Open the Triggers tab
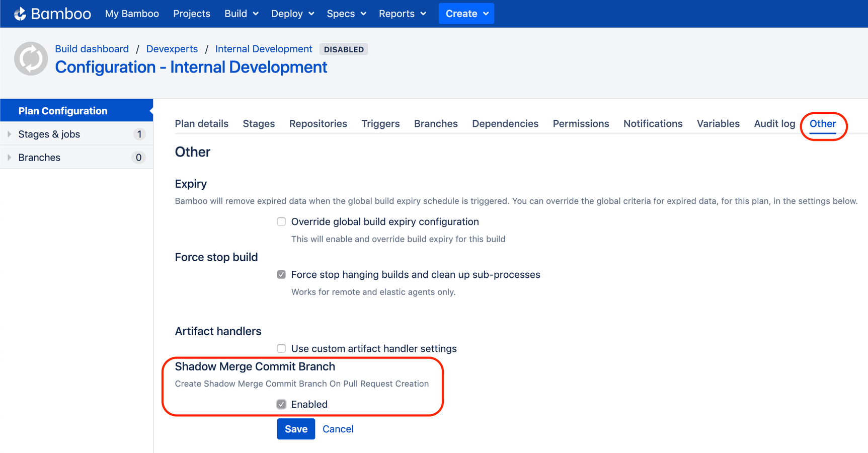Image resolution: width=868 pixels, height=453 pixels. click(x=380, y=123)
